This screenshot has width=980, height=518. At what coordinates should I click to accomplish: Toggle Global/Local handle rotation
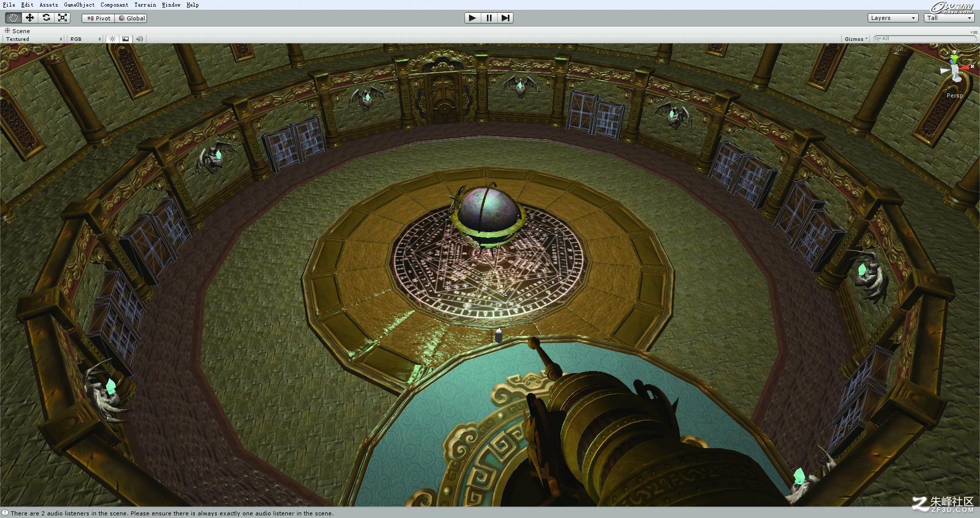pyautogui.click(x=131, y=18)
